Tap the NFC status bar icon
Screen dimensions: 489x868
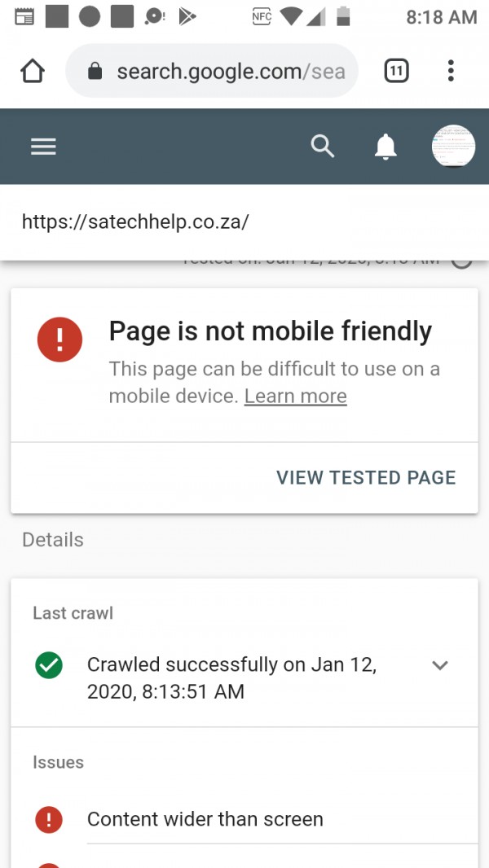click(262, 16)
